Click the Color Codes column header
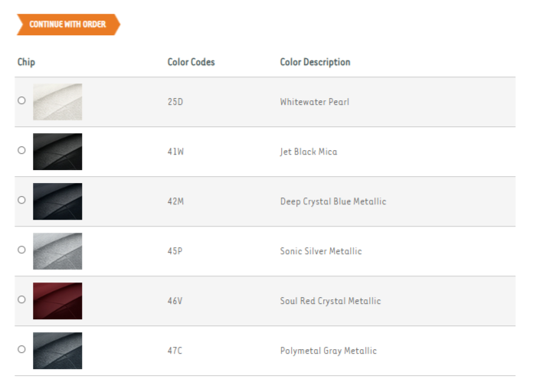Screen dimensions: 546x392 tap(191, 62)
